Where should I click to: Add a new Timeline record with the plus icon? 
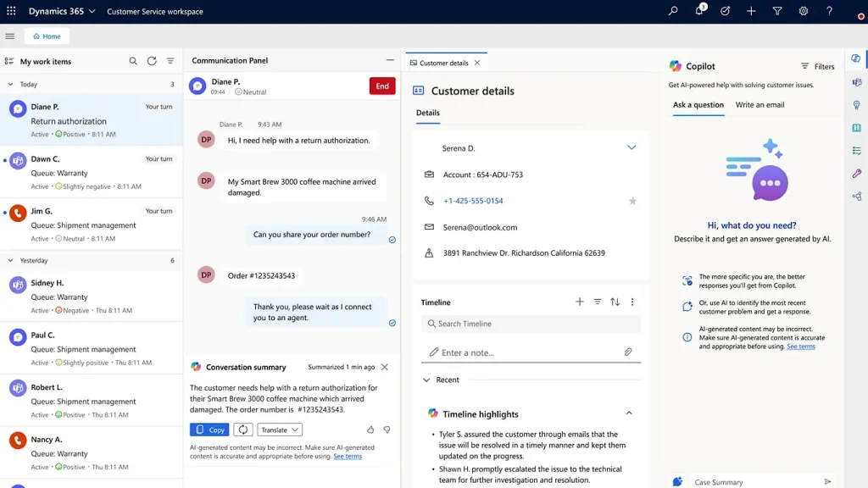pyautogui.click(x=580, y=302)
